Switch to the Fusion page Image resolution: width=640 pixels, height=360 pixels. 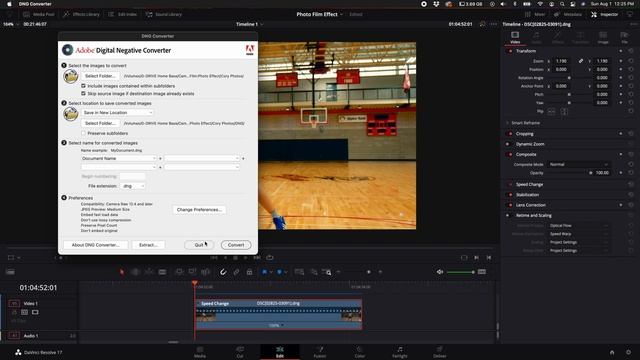pos(320,352)
